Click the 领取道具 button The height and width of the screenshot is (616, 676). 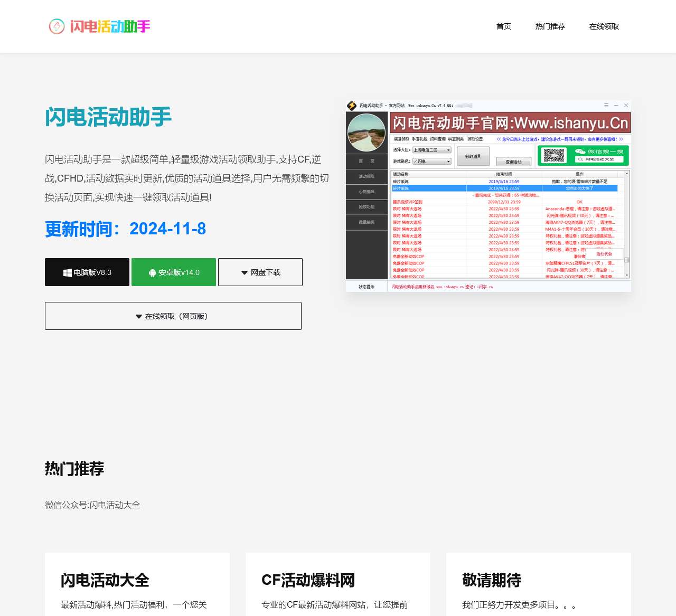point(473,156)
